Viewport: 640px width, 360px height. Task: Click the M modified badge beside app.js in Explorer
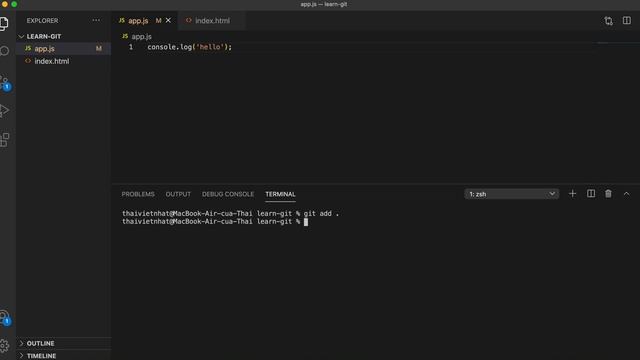pyautogui.click(x=99, y=49)
